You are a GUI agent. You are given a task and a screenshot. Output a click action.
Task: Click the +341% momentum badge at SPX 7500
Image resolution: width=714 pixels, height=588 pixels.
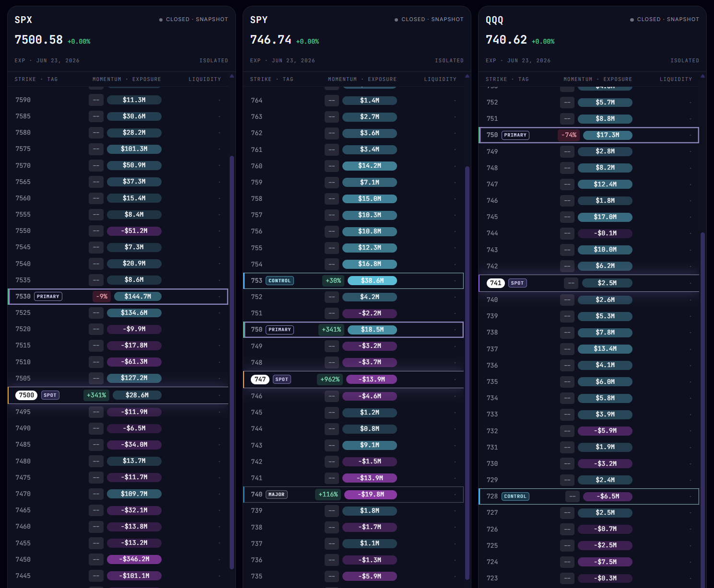[96, 395]
